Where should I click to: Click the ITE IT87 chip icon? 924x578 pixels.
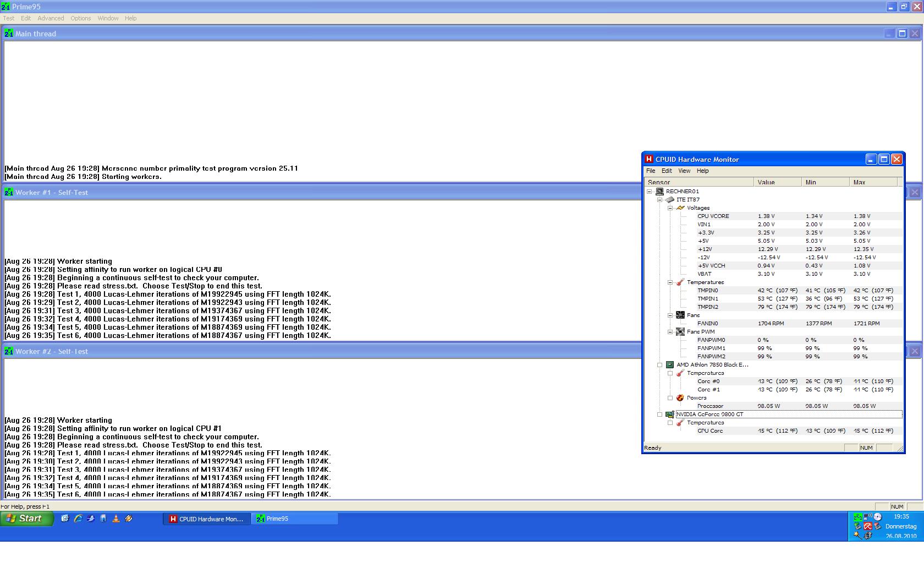(670, 200)
